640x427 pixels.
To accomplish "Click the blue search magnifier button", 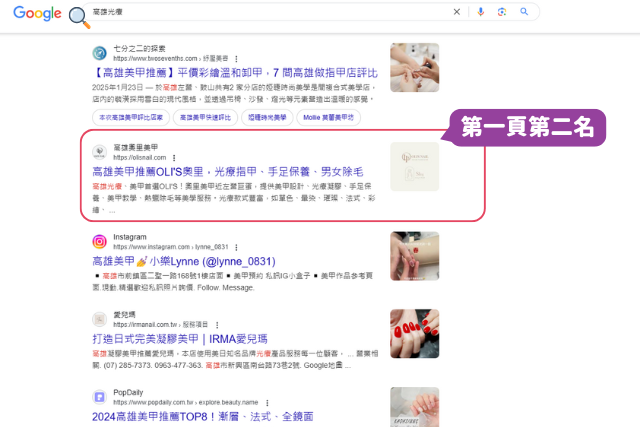I will 524,12.
